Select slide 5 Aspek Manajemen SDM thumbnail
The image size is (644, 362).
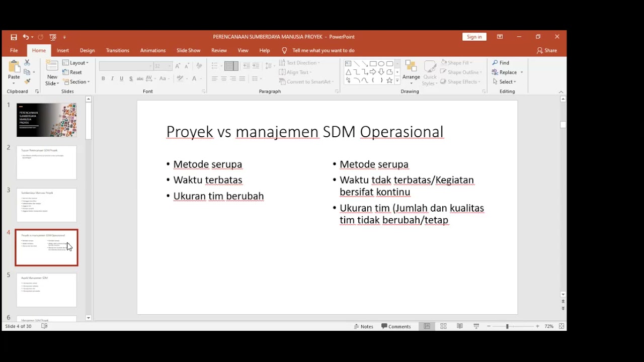pyautogui.click(x=47, y=290)
